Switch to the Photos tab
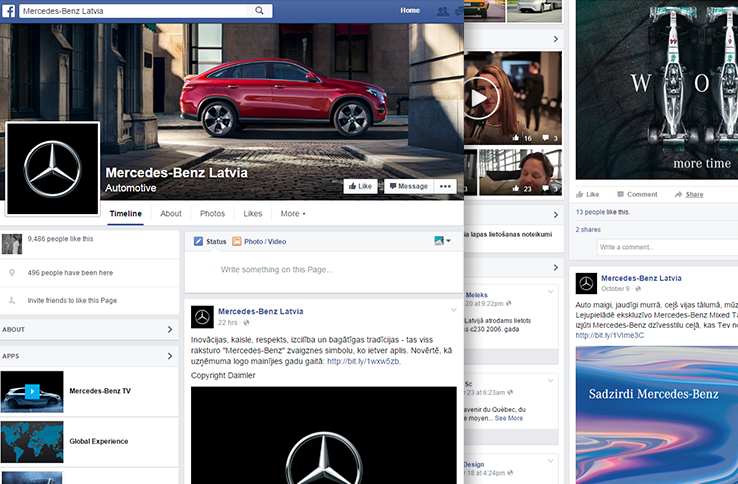The image size is (738, 484). pyautogui.click(x=212, y=214)
